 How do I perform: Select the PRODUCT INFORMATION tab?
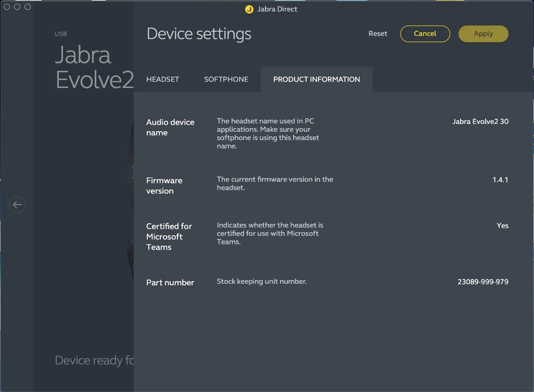coord(316,79)
